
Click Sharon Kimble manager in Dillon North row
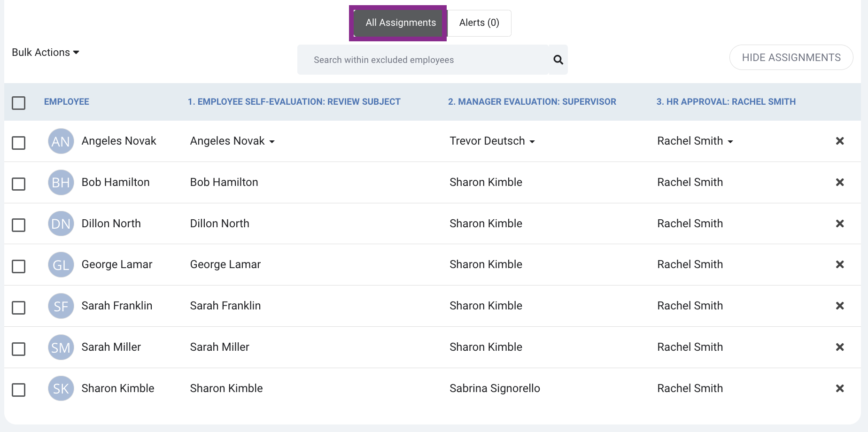point(486,224)
